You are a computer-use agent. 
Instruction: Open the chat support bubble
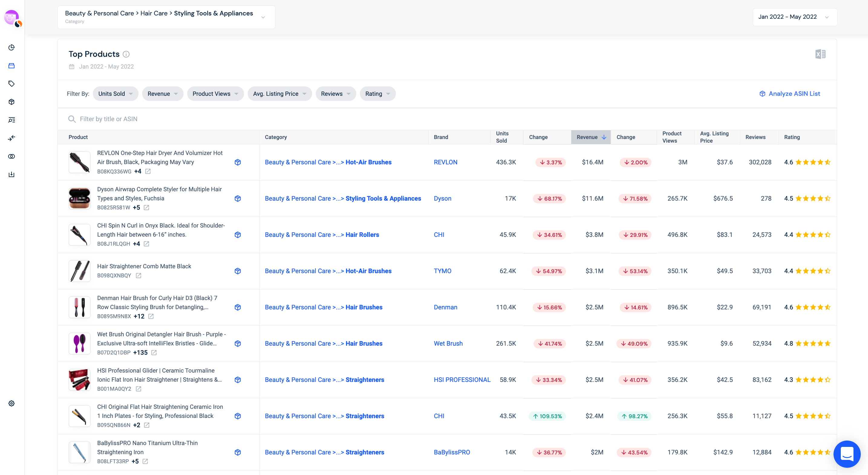pos(847,454)
